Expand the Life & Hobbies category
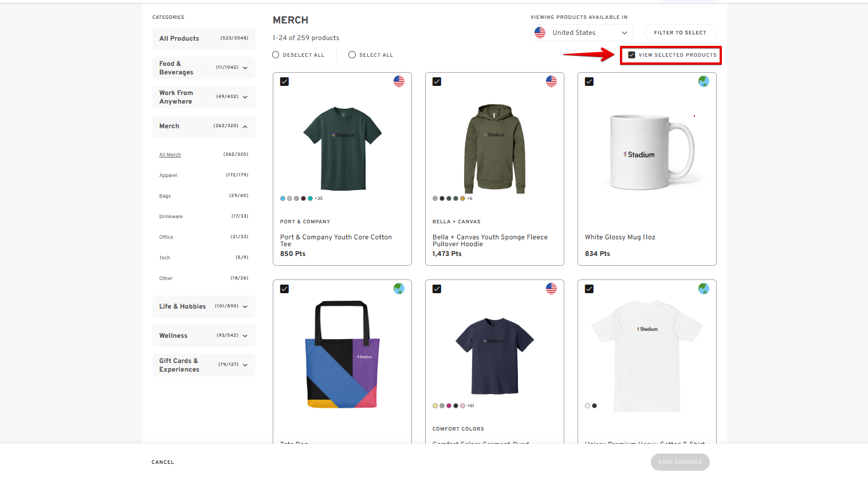Screen dimensions: 868x477 coord(245,307)
